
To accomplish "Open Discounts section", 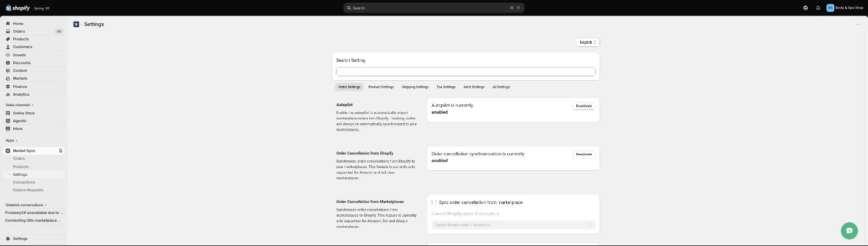I will pos(22,62).
